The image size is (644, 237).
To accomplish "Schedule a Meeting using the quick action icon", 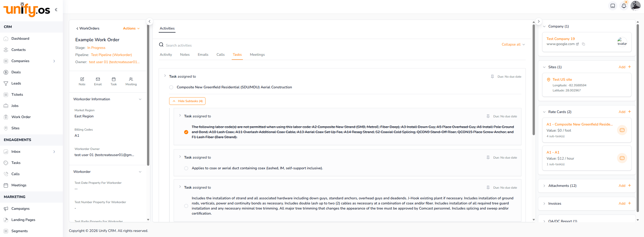I will 131,81.
